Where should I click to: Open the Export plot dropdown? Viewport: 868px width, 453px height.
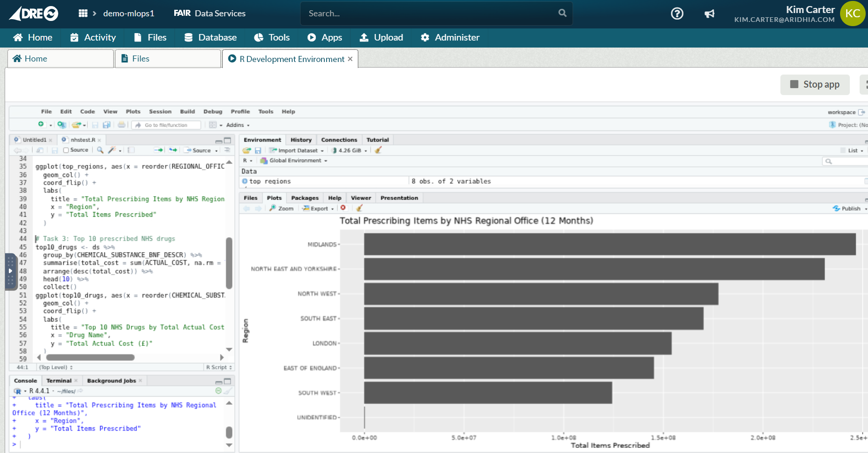319,208
